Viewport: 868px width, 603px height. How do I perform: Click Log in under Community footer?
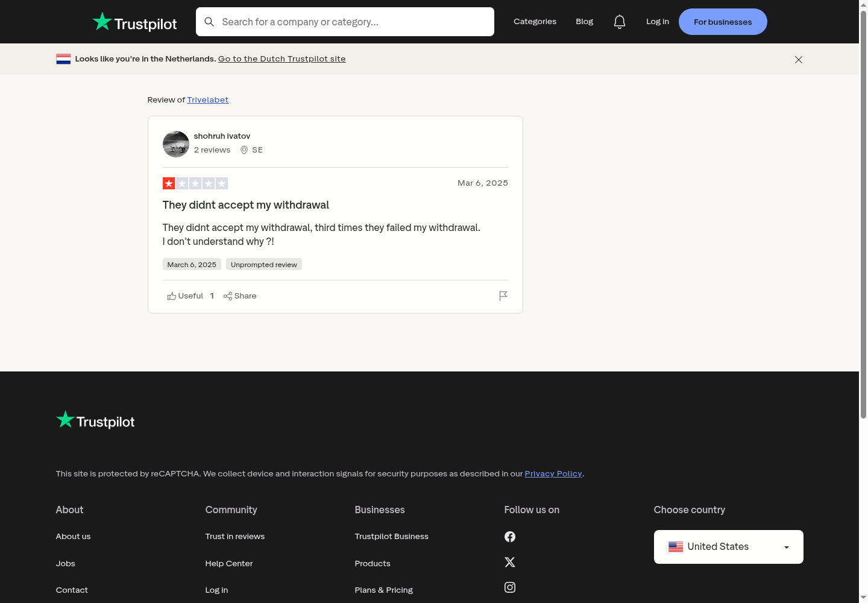[217, 590]
